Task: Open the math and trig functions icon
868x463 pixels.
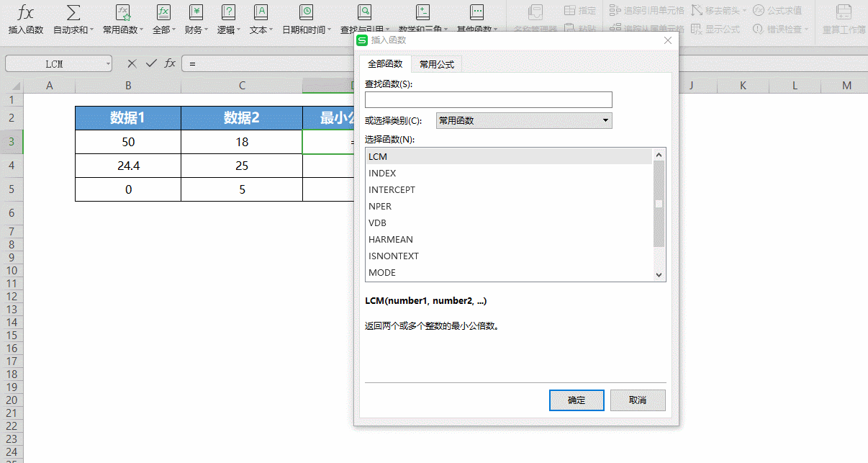Action: coord(423,12)
